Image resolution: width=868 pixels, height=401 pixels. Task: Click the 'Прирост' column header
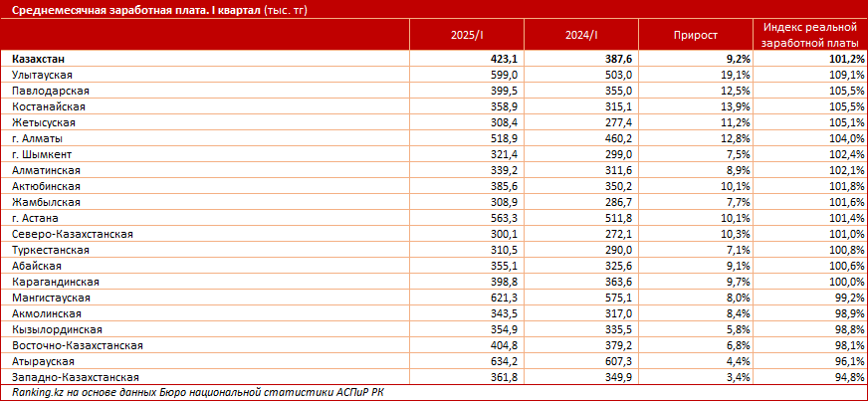696,35
